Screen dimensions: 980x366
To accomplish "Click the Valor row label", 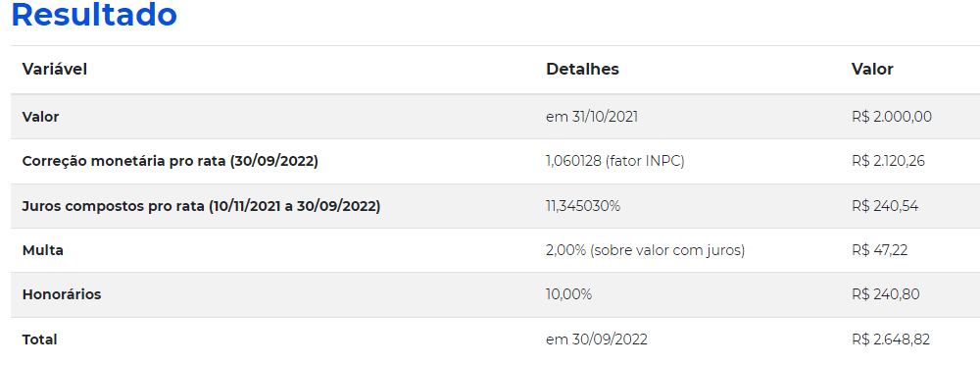I will (40, 117).
